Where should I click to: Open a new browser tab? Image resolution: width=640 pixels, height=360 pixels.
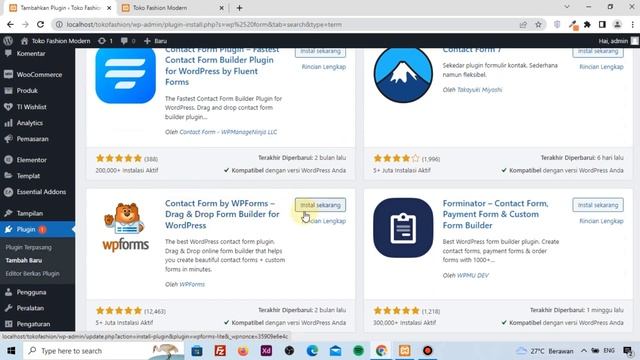(x=240, y=8)
